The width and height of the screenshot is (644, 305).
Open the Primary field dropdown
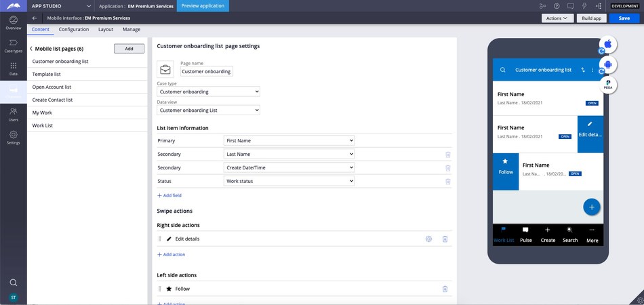coord(289,140)
